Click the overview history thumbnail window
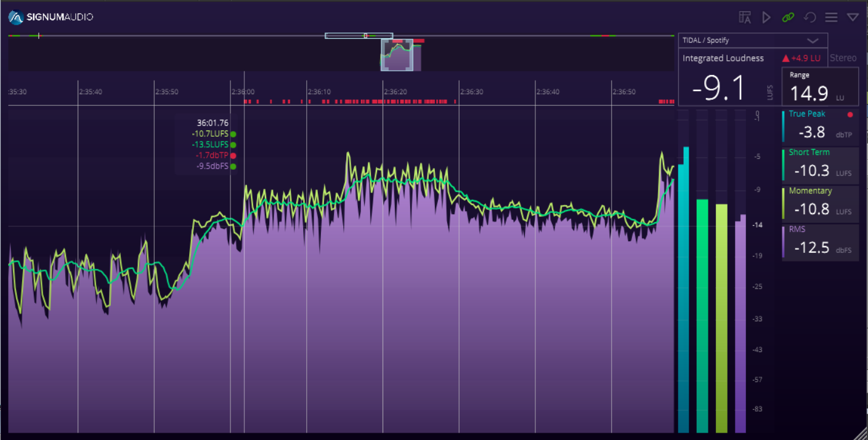This screenshot has height=440, width=868. (397, 55)
